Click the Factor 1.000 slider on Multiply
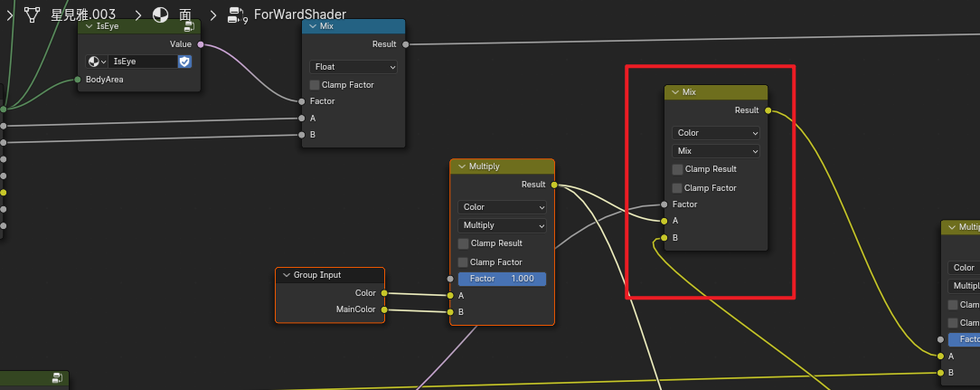The height and width of the screenshot is (390, 980). click(x=502, y=279)
